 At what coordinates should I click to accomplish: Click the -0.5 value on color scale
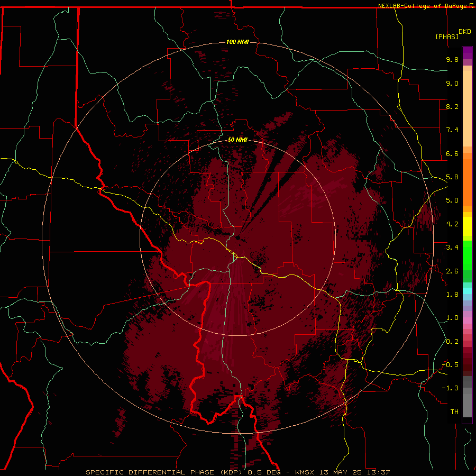(x=451, y=365)
